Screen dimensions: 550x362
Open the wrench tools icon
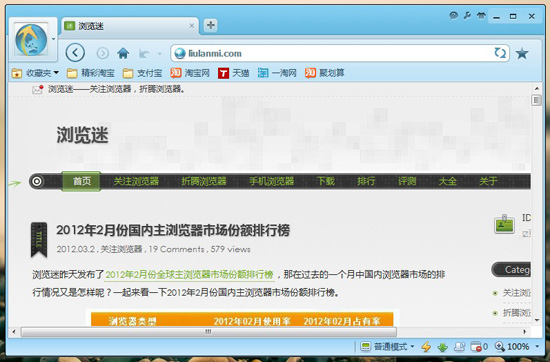pos(467,15)
